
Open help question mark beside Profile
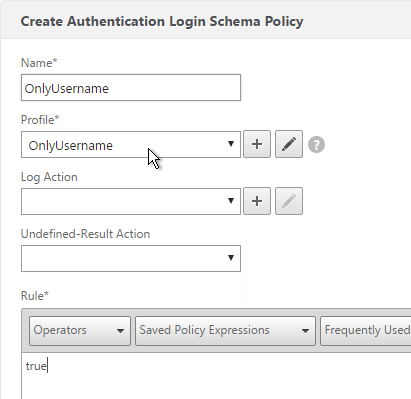point(316,145)
